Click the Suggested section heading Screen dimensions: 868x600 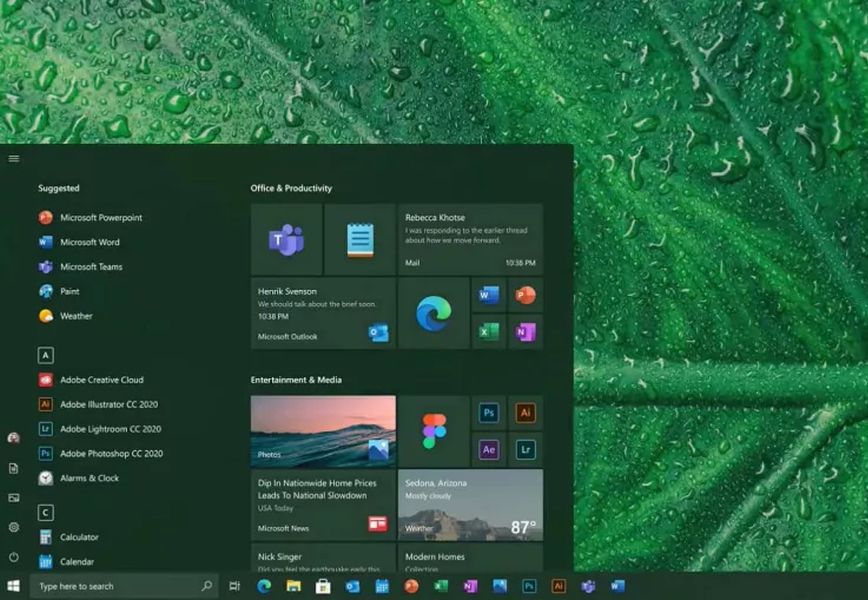pos(59,188)
